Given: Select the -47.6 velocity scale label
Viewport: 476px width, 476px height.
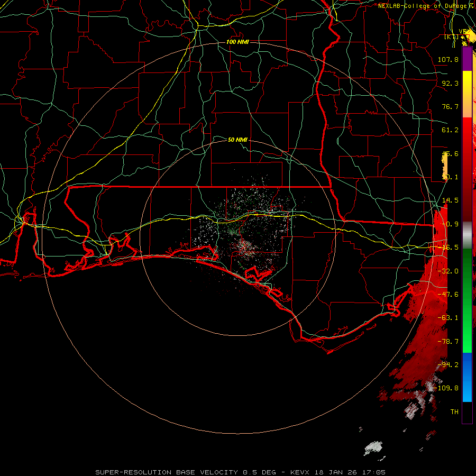Looking at the screenshot, I should (x=448, y=295).
